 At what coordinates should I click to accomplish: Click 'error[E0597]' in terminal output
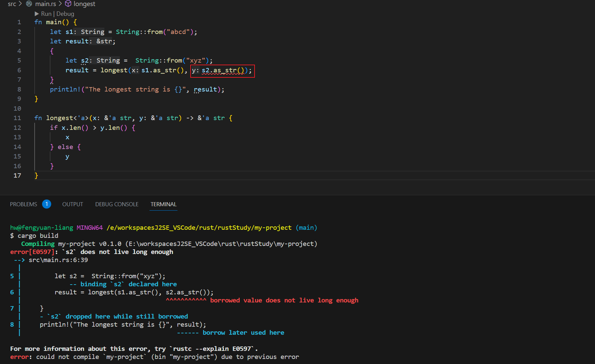tap(32, 252)
